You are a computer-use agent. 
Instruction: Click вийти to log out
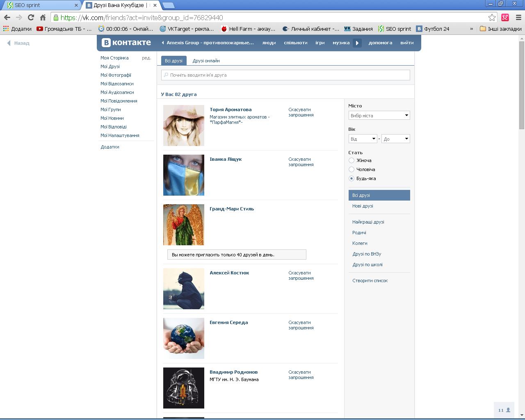(x=407, y=43)
